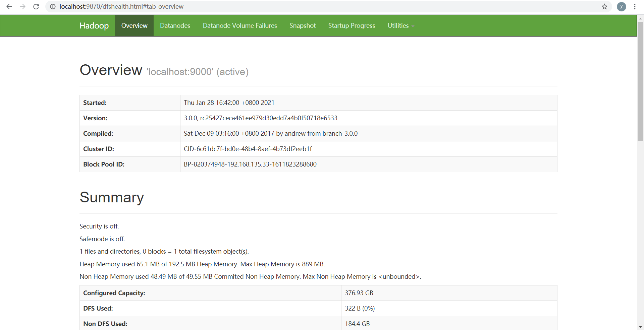Open Chrome's three-dot customize menu
The image size is (644, 330).
coord(635,6)
